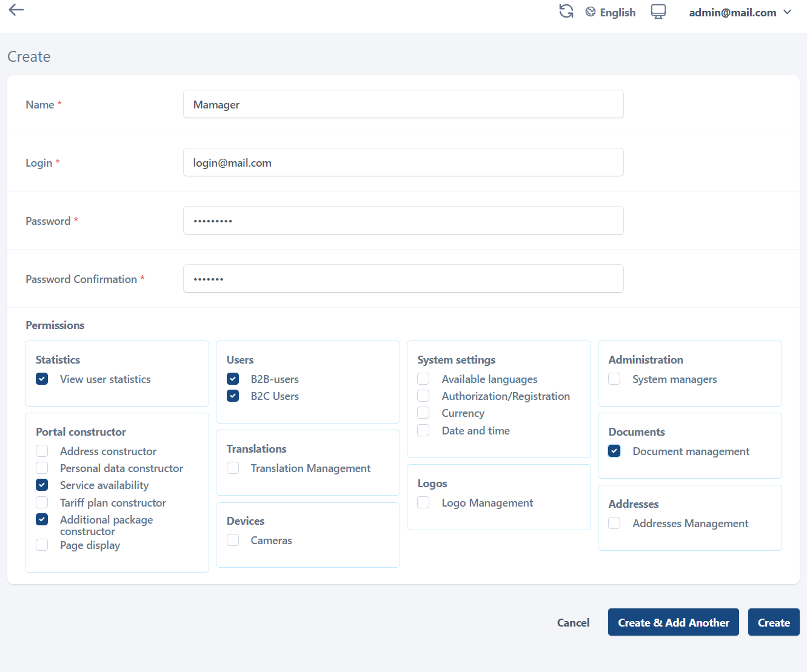
Task: Click the monitor display icon
Action: (x=658, y=12)
